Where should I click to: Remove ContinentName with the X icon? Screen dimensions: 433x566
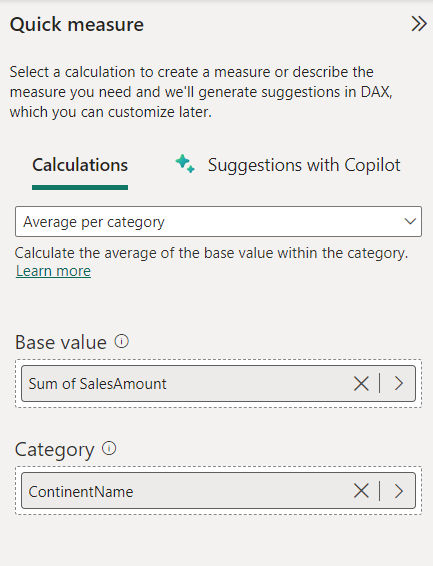(x=361, y=491)
